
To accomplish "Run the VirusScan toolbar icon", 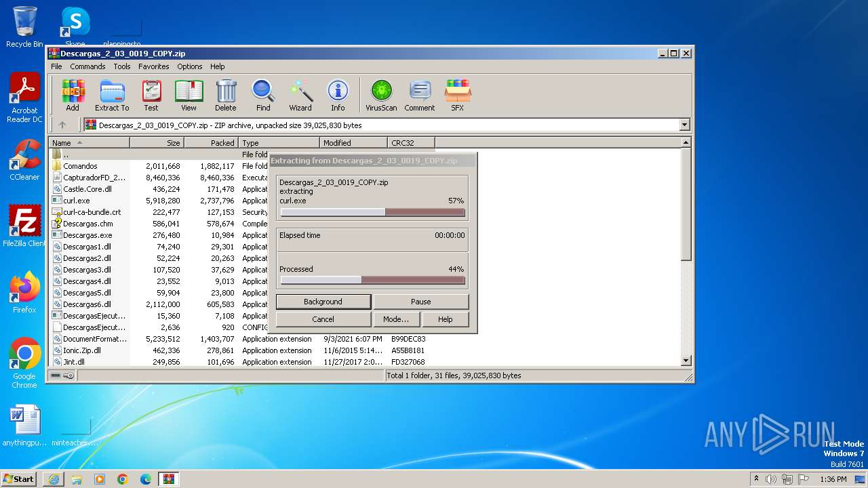I will (381, 96).
